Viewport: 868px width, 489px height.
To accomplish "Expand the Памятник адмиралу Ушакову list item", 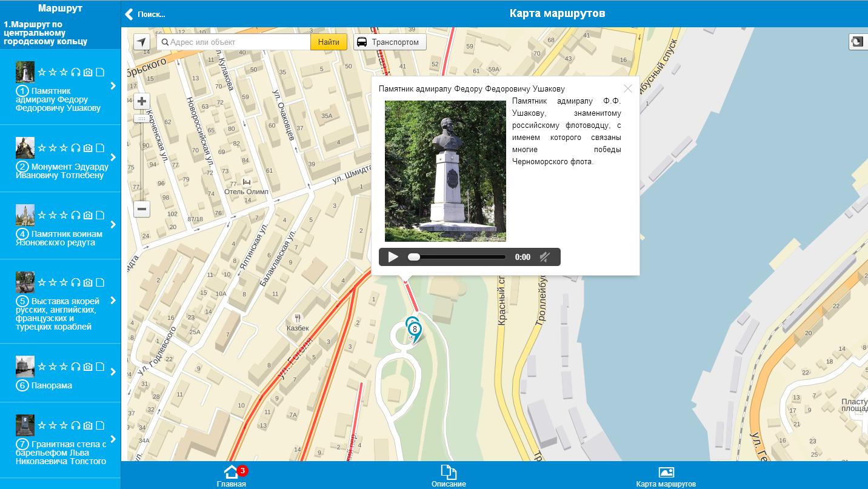I will click(113, 86).
